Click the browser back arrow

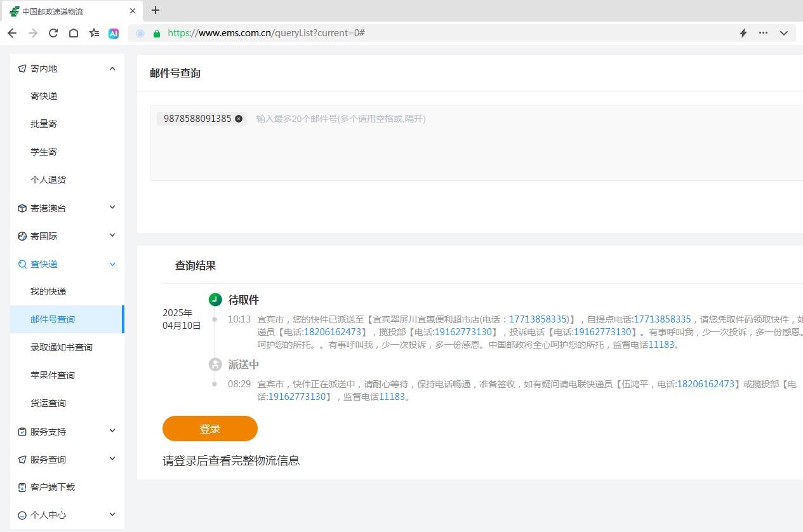point(12,33)
